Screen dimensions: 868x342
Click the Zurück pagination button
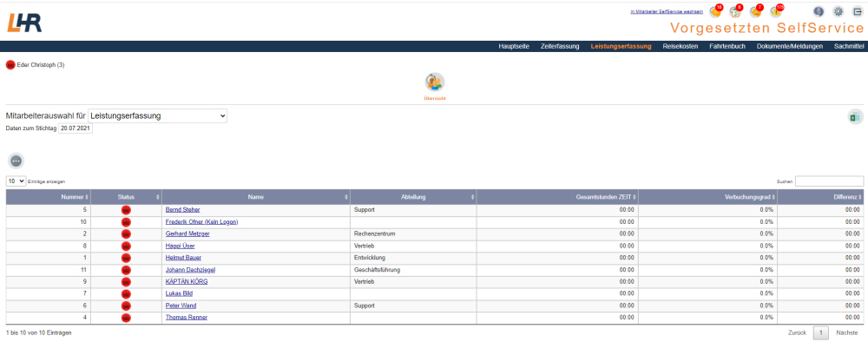[797, 332]
